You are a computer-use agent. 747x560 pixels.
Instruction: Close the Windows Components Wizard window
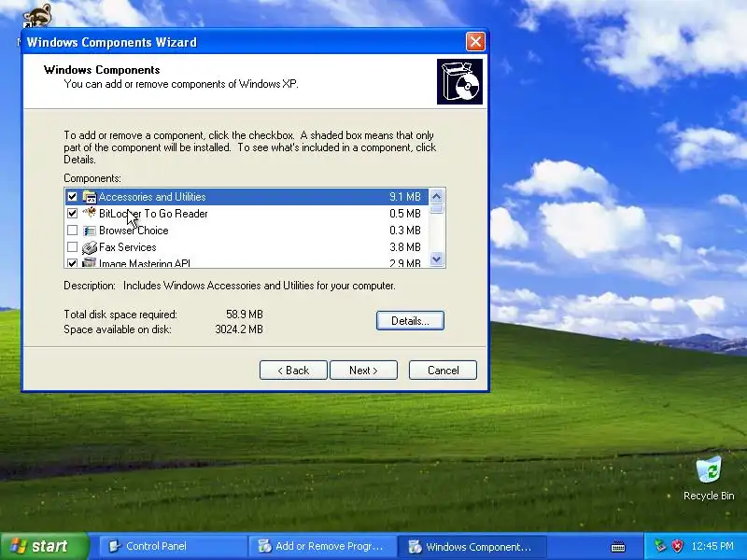[475, 42]
